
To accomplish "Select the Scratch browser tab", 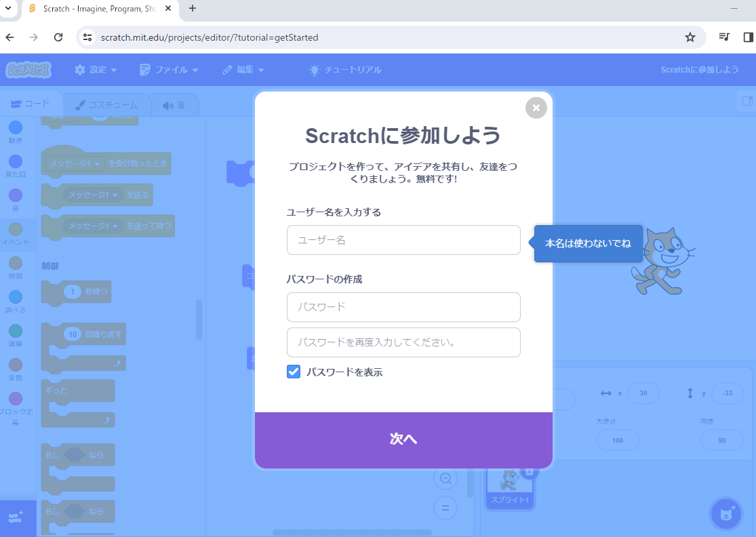I will (100, 9).
